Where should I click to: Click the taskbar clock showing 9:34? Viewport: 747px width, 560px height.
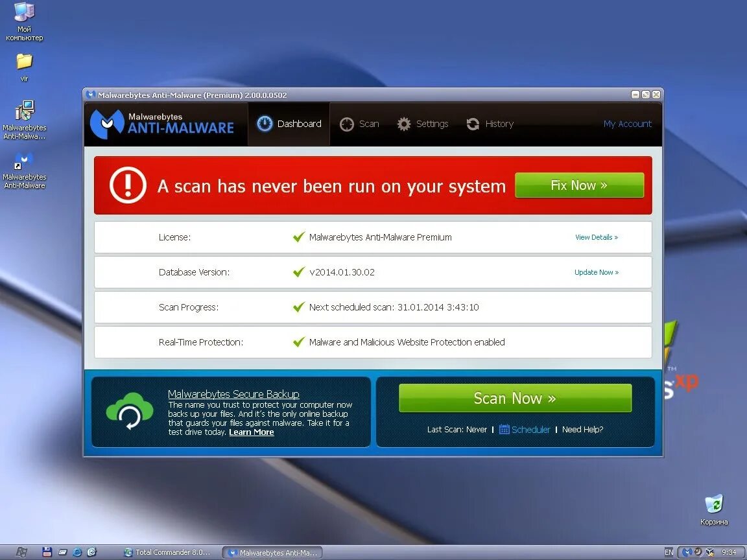point(728,552)
